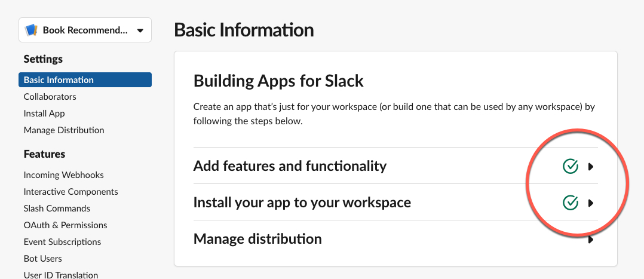Open Manage Distribution in the sidebar
The height and width of the screenshot is (279, 644).
tap(64, 130)
